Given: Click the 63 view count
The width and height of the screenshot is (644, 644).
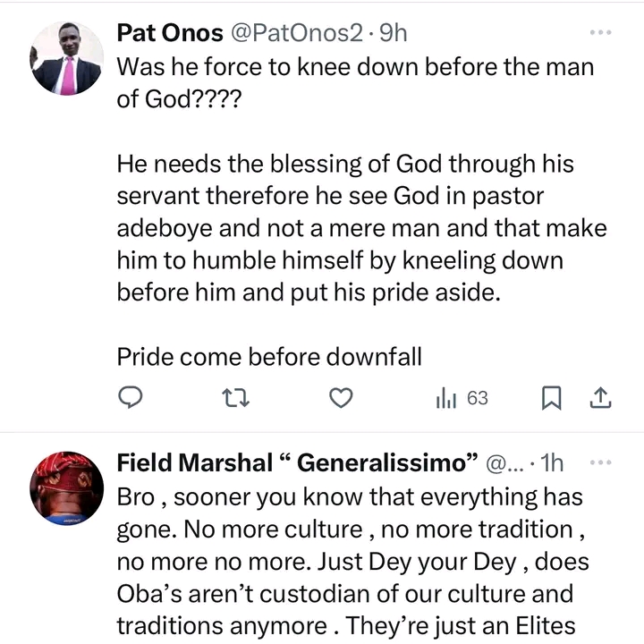Looking at the screenshot, I should 478,398.
